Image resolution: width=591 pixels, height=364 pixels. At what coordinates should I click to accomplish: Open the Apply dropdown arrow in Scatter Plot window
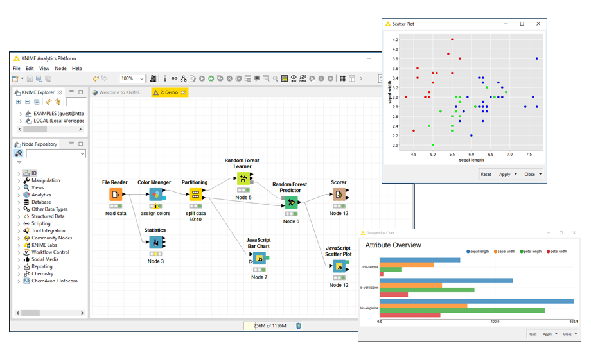click(x=516, y=174)
